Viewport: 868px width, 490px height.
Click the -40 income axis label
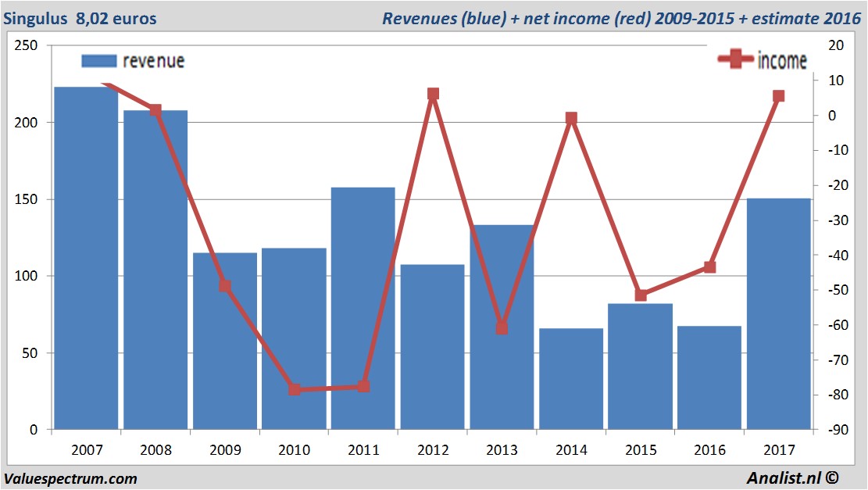pyautogui.click(x=838, y=256)
